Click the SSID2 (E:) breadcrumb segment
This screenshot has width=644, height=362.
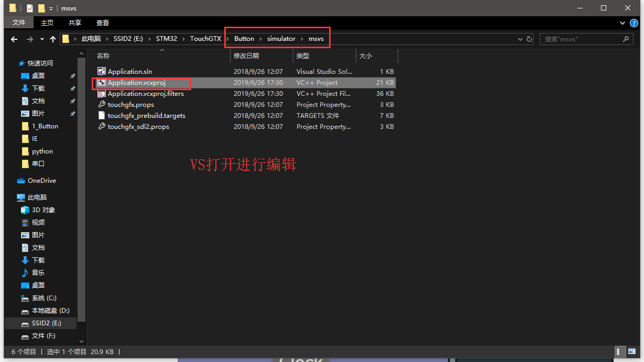(128, 39)
